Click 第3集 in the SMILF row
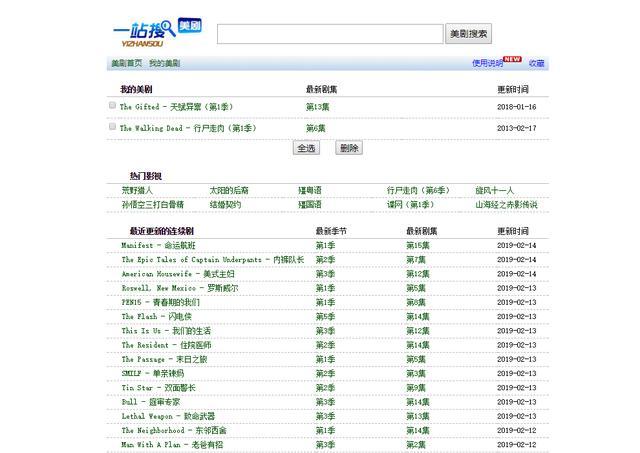 coord(416,373)
